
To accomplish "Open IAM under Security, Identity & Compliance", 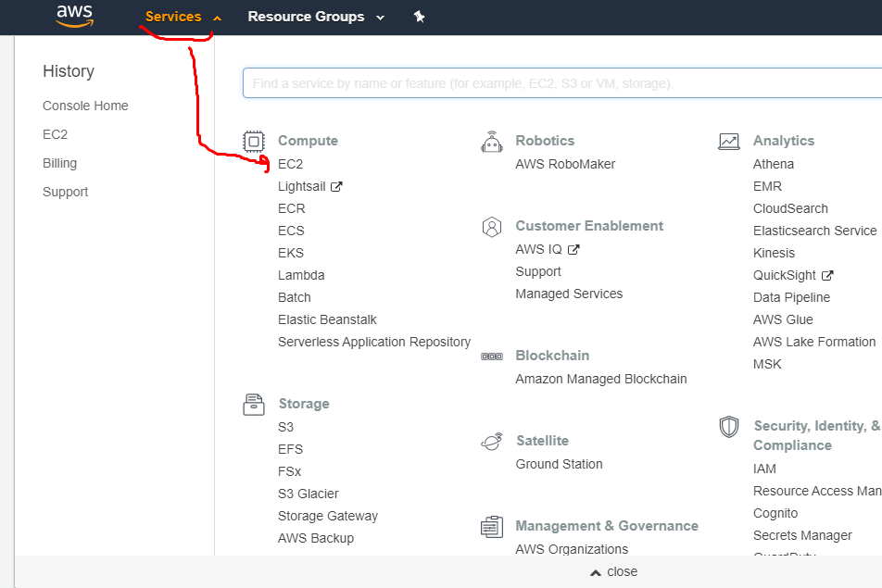I will (764, 469).
